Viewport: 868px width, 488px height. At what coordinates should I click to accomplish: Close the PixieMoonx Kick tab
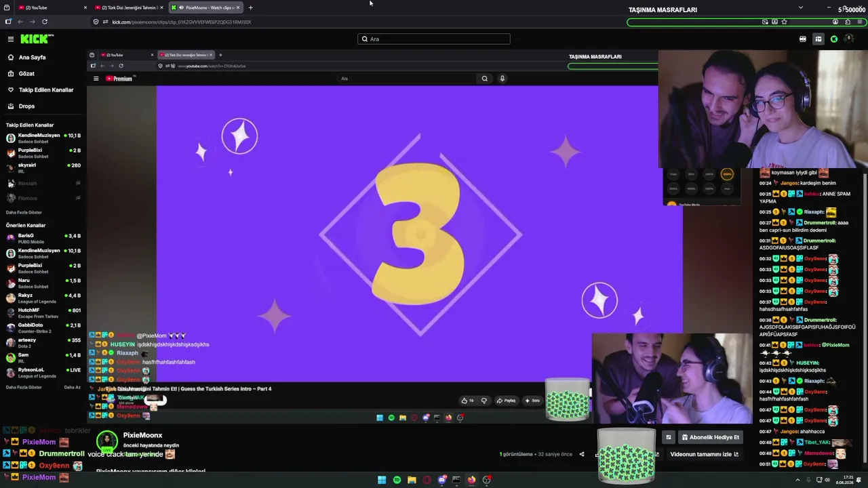point(238,7)
